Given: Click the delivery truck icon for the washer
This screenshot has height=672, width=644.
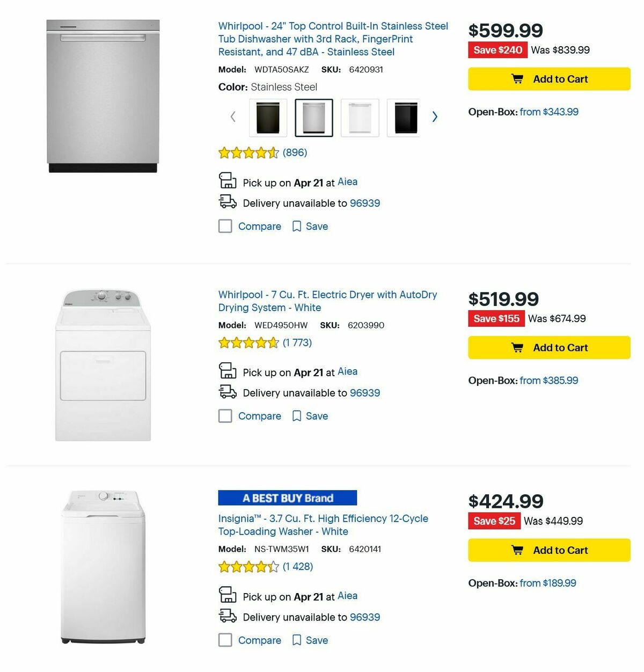Looking at the screenshot, I should (228, 616).
